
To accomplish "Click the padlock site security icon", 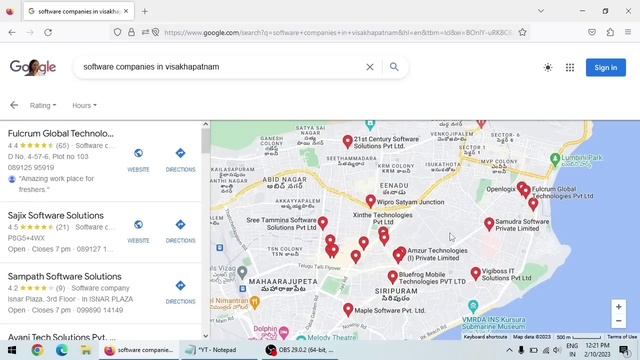I will point(131,32).
